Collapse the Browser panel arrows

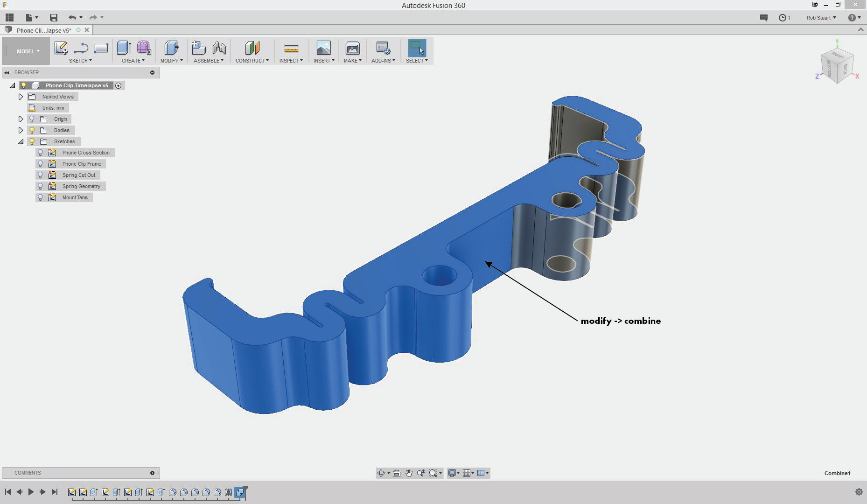(x=7, y=72)
